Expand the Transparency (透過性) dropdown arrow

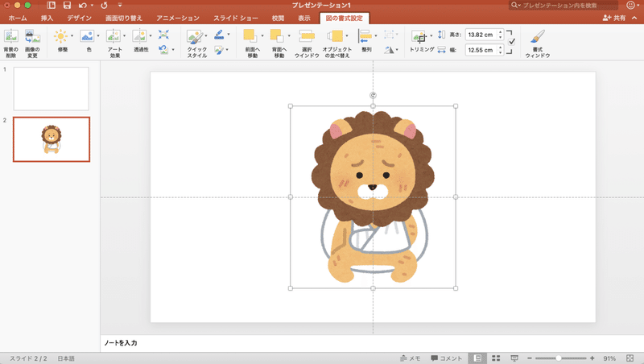[151, 36]
